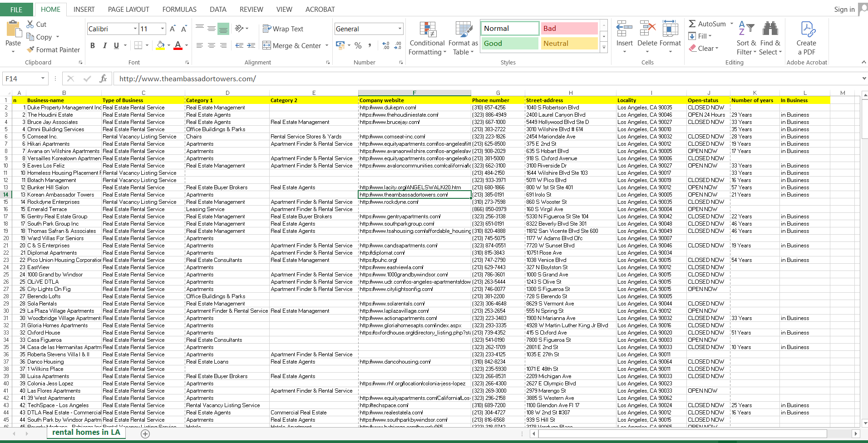Expand the cell Styles gallery
Image resolution: width=868 pixels, height=443 pixels.
tap(604, 47)
